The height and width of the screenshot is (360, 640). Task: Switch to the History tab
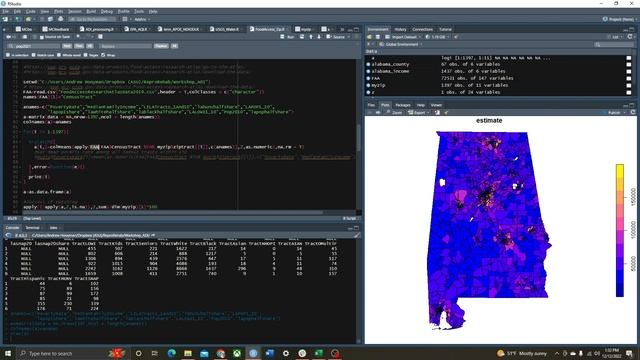pyautogui.click(x=400, y=29)
